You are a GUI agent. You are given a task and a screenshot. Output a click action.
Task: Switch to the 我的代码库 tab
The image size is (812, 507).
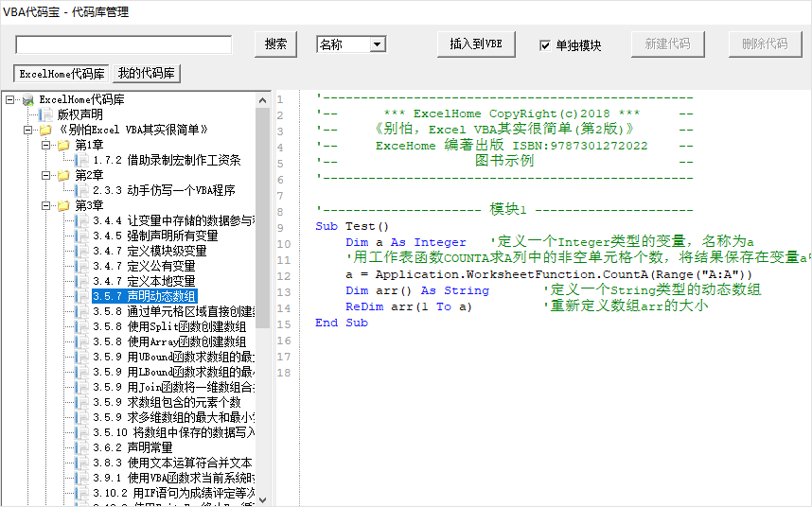[x=147, y=74]
